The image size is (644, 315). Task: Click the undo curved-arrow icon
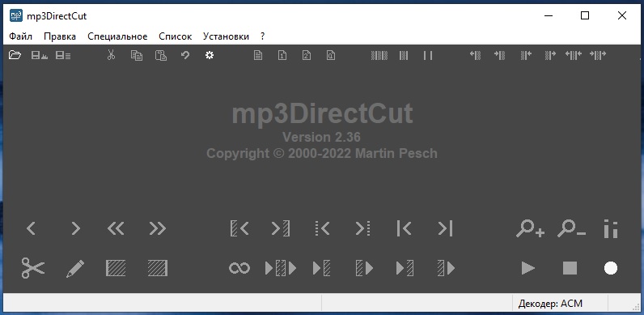[x=185, y=55]
